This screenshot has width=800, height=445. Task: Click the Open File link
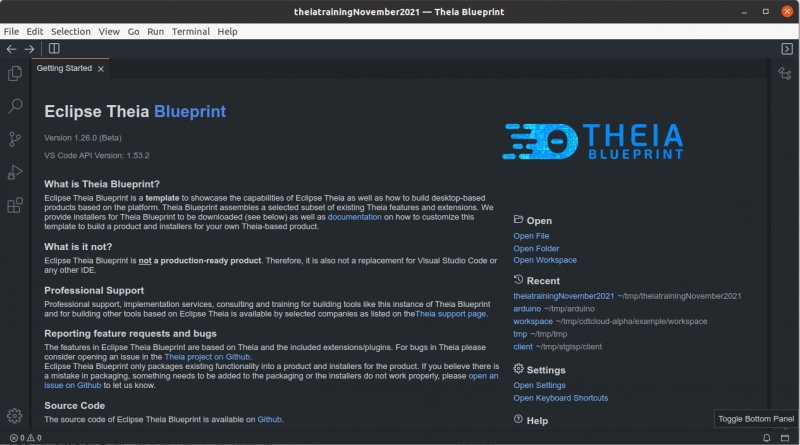pos(531,236)
